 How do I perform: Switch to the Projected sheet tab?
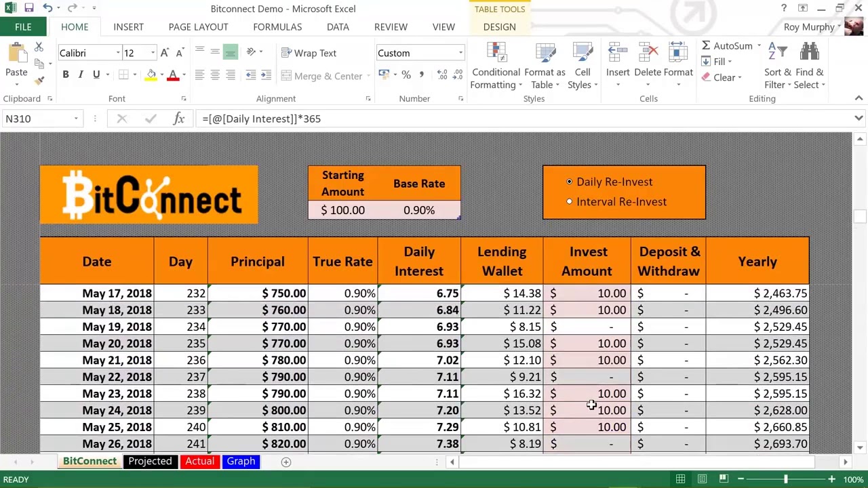(x=150, y=461)
